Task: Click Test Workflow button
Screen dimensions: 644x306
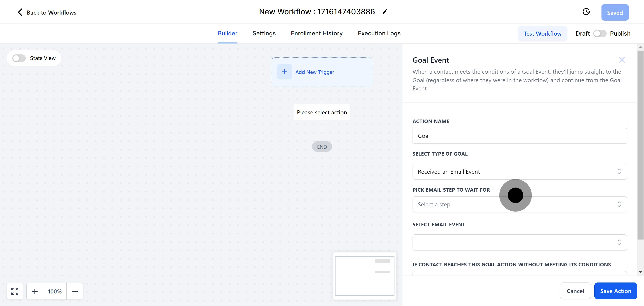Action: click(542, 34)
